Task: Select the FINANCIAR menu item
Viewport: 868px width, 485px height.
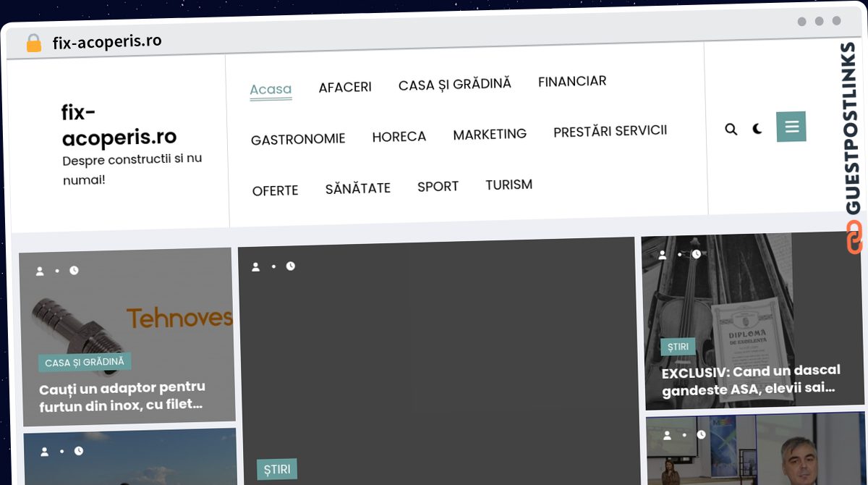Action: point(572,81)
